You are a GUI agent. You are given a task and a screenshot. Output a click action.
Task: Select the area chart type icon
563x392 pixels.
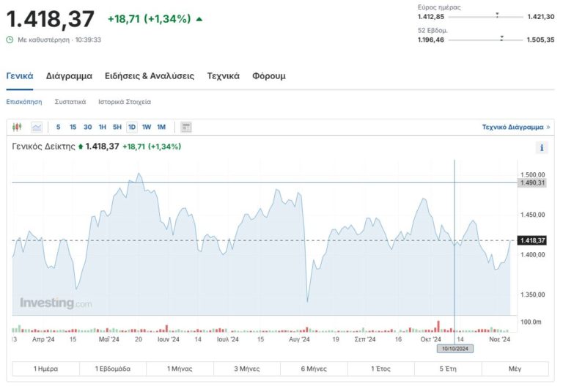37,127
